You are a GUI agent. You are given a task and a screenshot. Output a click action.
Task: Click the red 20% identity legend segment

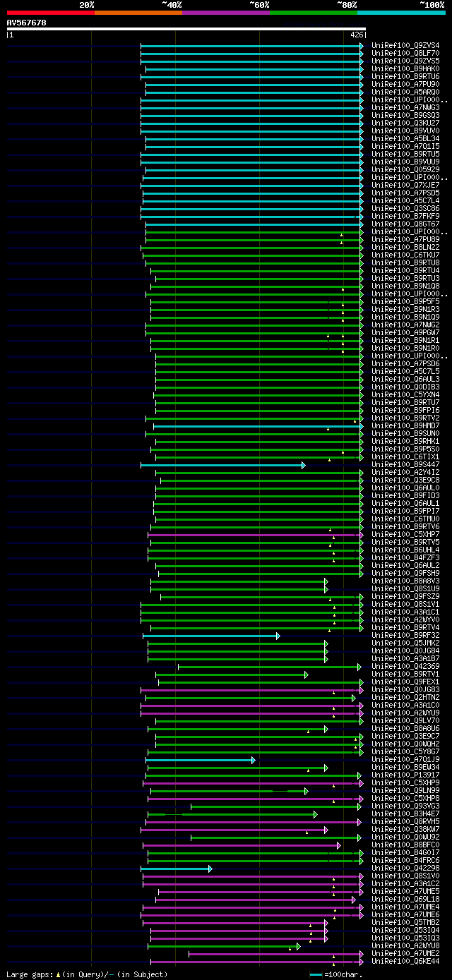pyautogui.click(x=51, y=12)
